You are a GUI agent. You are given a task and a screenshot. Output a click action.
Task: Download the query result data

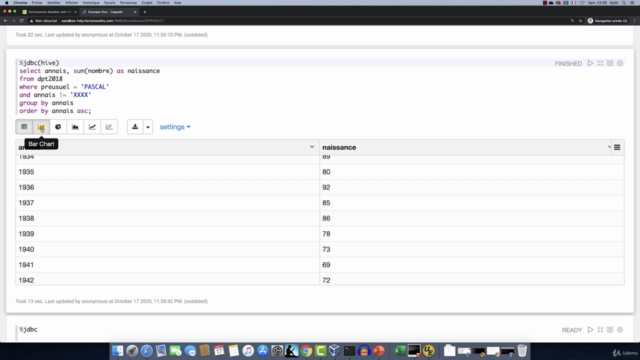point(135,127)
